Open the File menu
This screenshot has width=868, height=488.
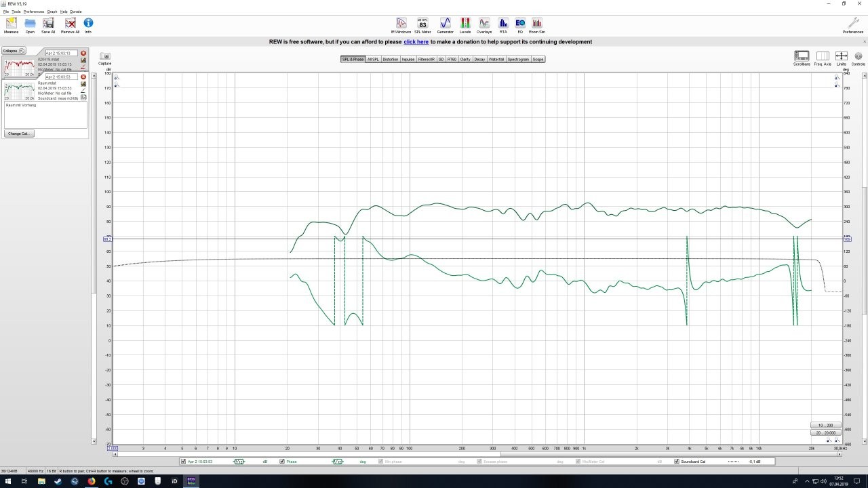[5, 12]
